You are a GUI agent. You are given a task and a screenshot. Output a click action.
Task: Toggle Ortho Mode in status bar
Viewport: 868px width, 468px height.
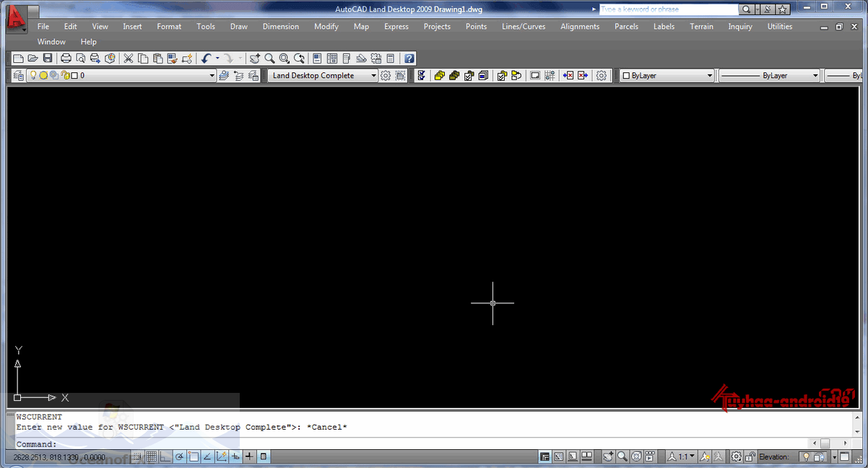coord(165,456)
